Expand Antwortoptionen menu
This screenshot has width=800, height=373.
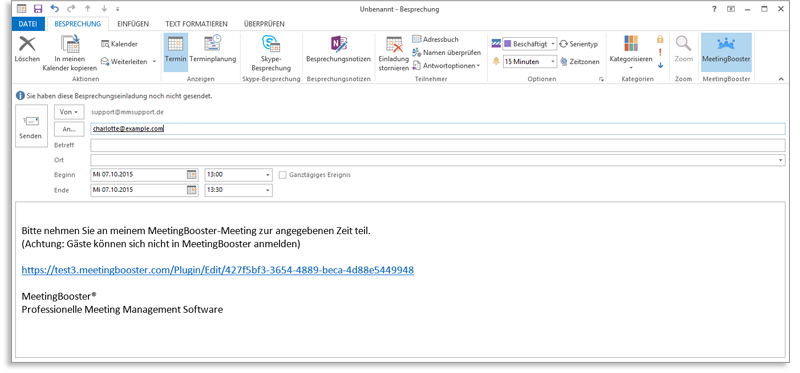pos(446,66)
